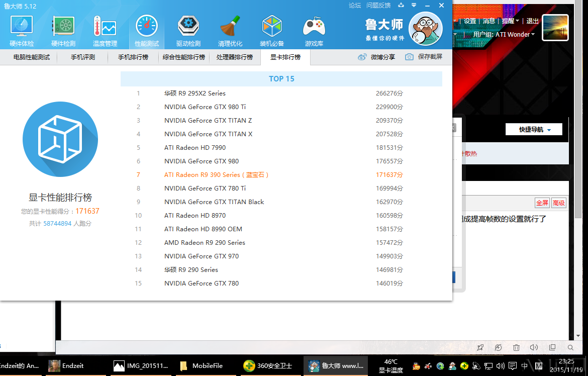
Task: Click the graphics card cube logo
Action: pyautogui.click(x=60, y=139)
